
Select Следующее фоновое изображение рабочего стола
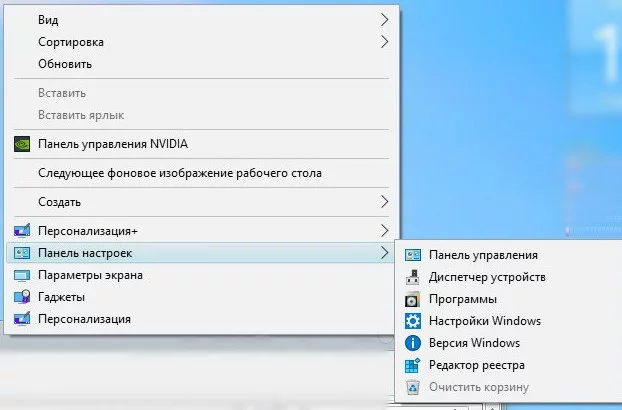click(201, 173)
